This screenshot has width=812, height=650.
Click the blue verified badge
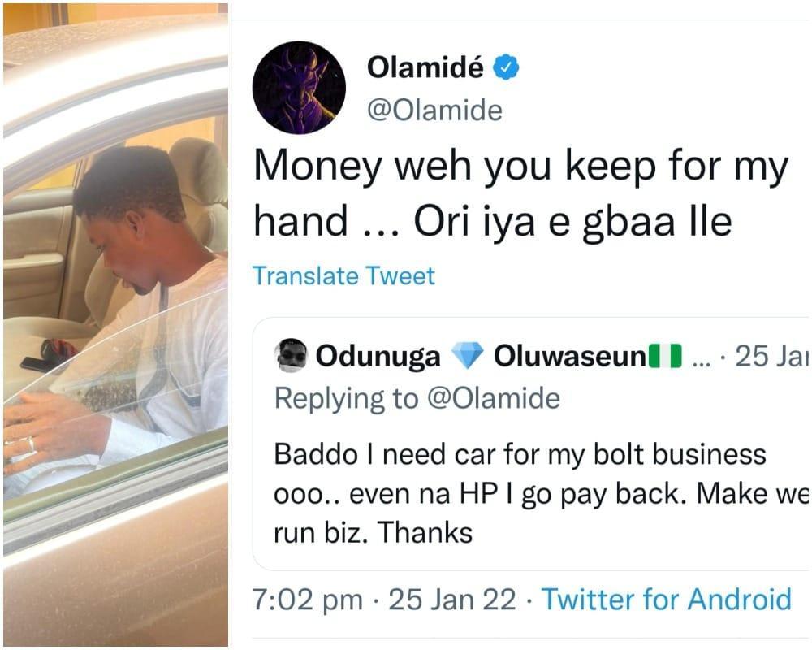click(505, 67)
